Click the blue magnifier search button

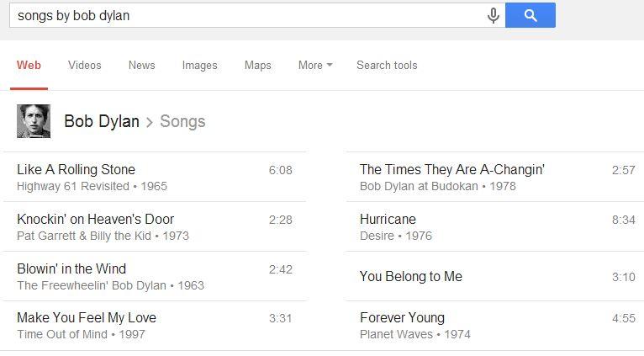click(x=530, y=15)
